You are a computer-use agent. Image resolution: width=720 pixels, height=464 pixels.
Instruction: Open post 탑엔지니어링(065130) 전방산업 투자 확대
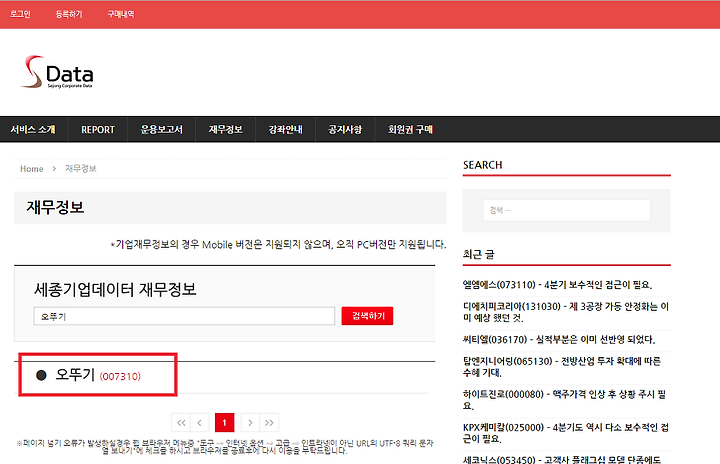562,367
